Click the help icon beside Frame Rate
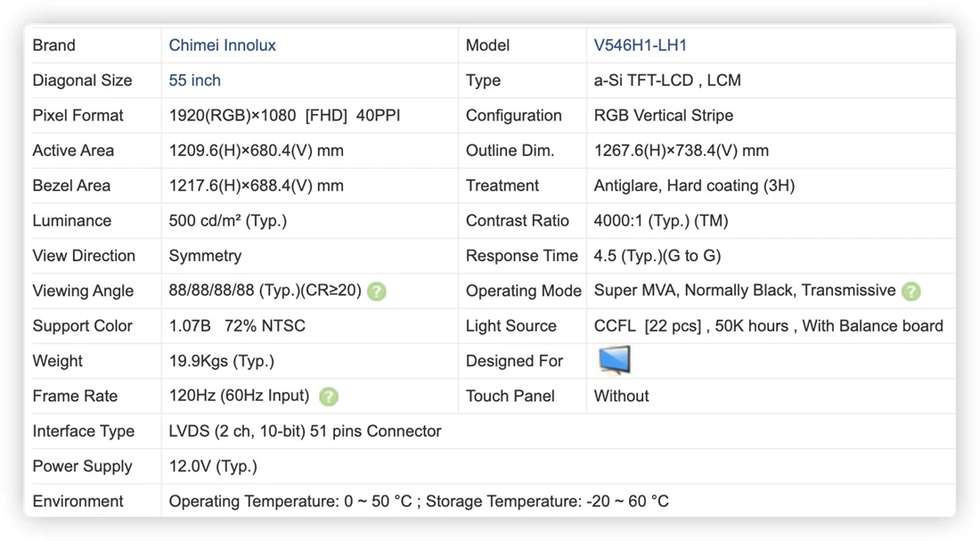The image size is (980, 541). click(x=328, y=397)
